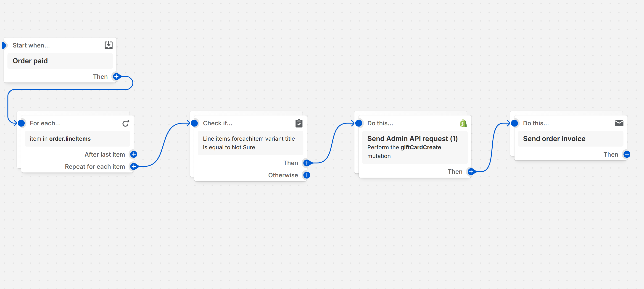Click the For each input connector dot
Image resolution: width=644 pixels, height=289 pixels.
click(21, 123)
